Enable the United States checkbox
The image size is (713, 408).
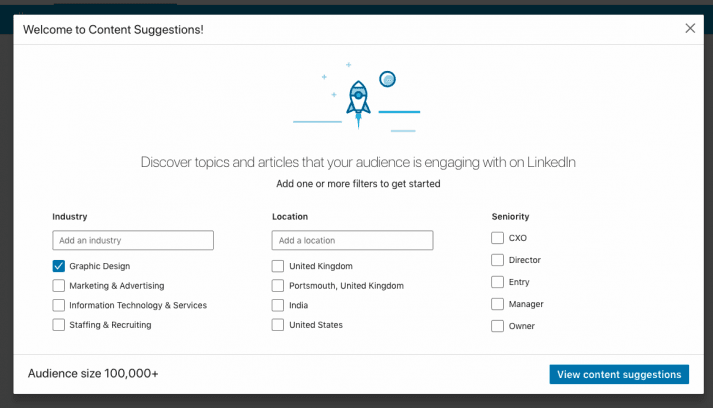coord(278,325)
